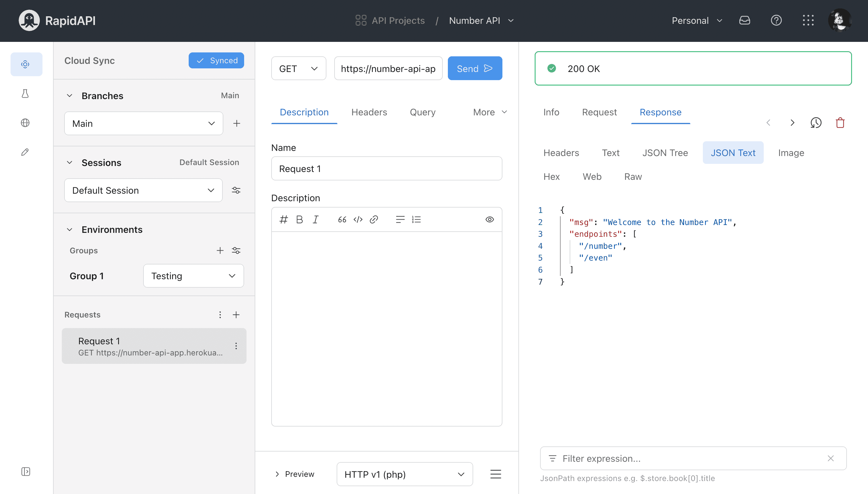The width and height of the screenshot is (868, 494).
Task: Show response as Hex
Action: tap(551, 177)
